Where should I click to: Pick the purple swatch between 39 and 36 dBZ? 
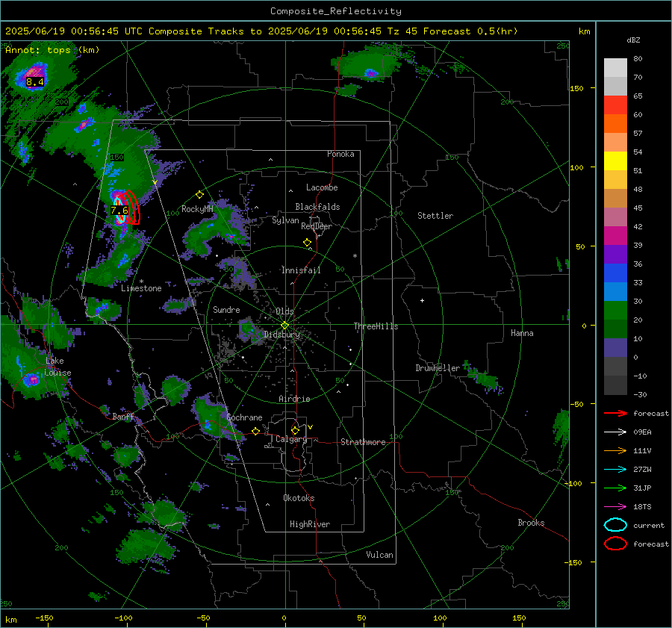[615, 255]
